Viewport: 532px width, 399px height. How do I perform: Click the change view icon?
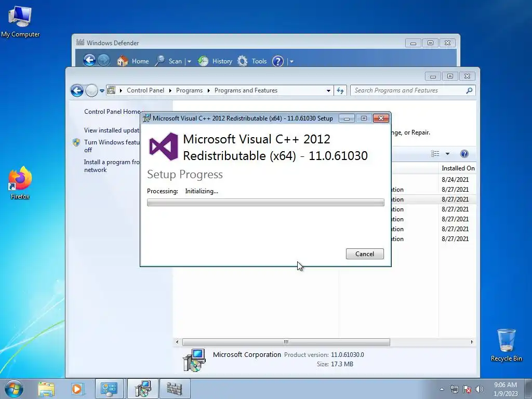click(x=435, y=154)
